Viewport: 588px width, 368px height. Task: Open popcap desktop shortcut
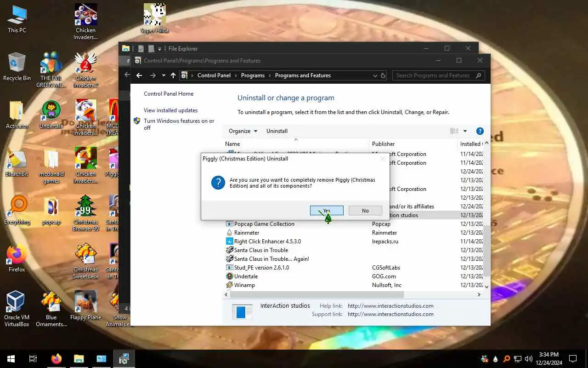(x=51, y=211)
